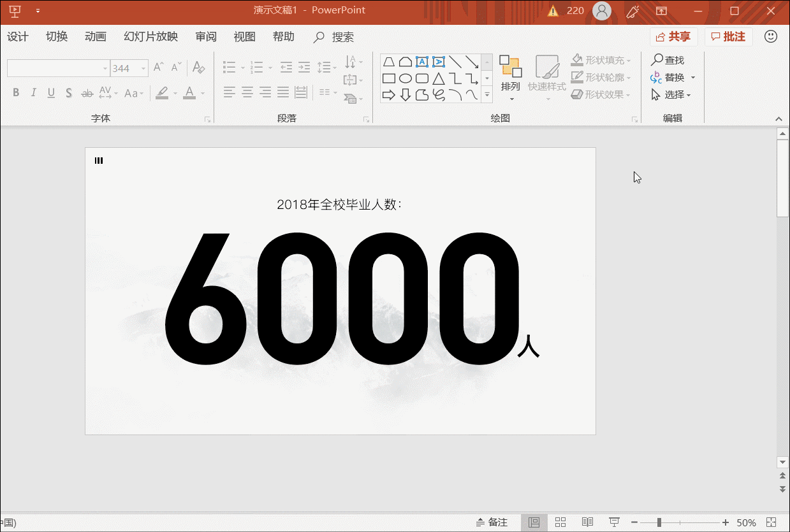Click the 共享 (Share) button
Image resolution: width=790 pixels, height=532 pixels.
click(674, 37)
